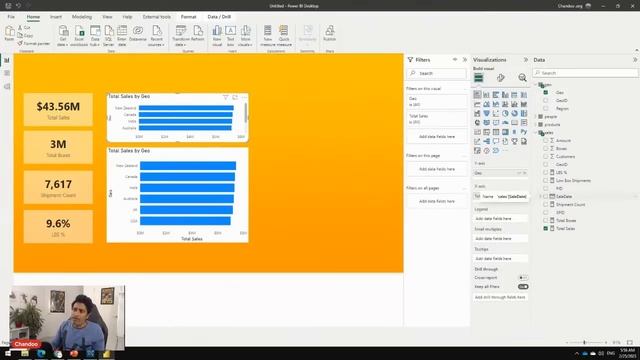Click Add data fields here under Legend
640x360 pixels.
(500, 219)
